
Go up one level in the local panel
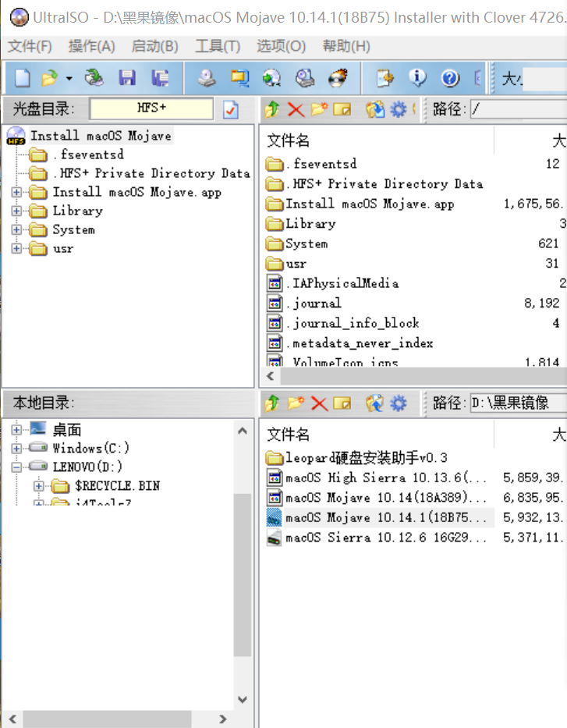272,403
